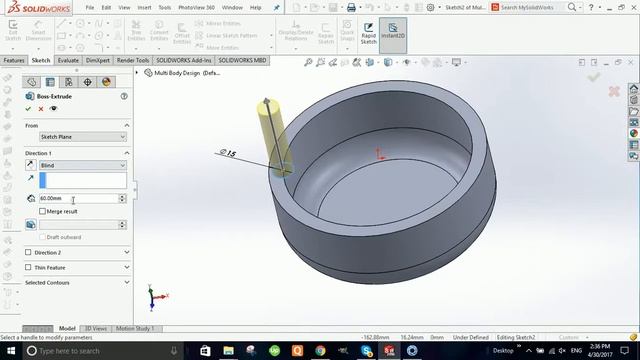The height and width of the screenshot is (360, 640).
Task: Click the Search MySolidWorks field
Action: (x=531, y=7)
